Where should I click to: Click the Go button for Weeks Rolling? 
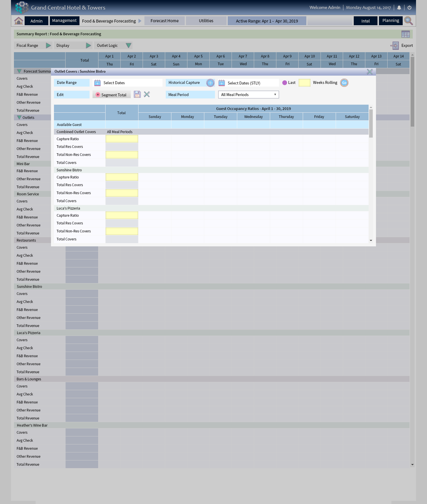coord(344,83)
